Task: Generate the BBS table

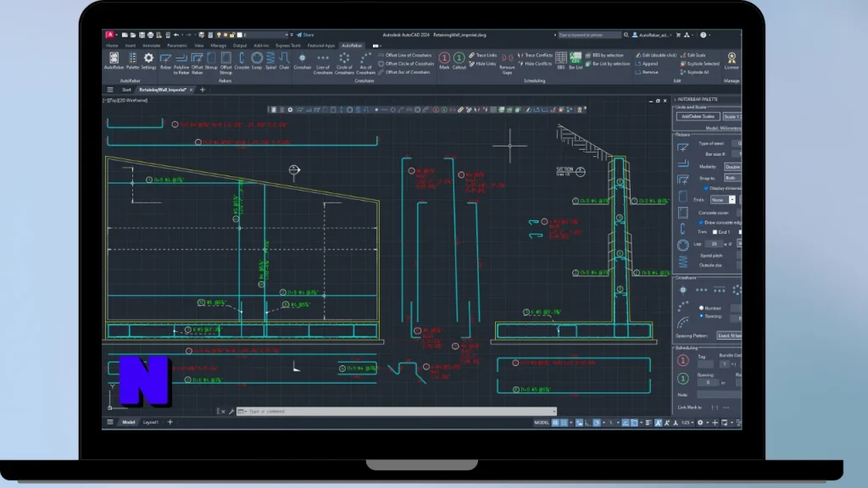Action: click(561, 60)
